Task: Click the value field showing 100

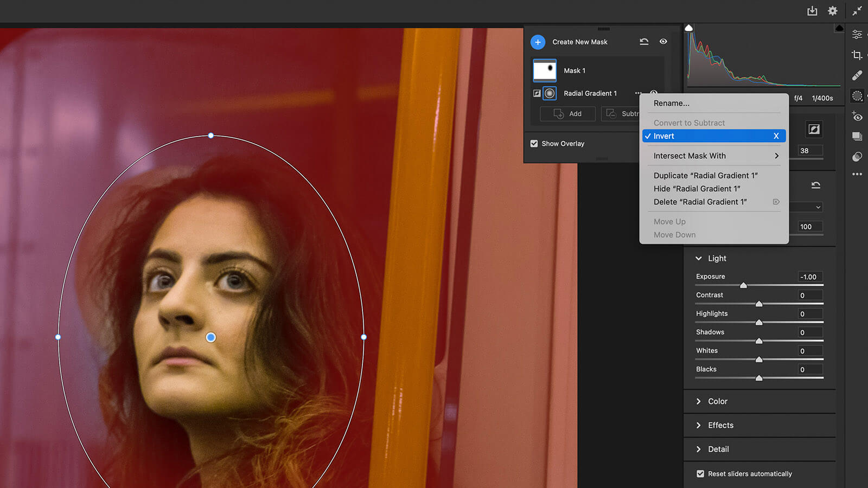Action: coord(810,227)
